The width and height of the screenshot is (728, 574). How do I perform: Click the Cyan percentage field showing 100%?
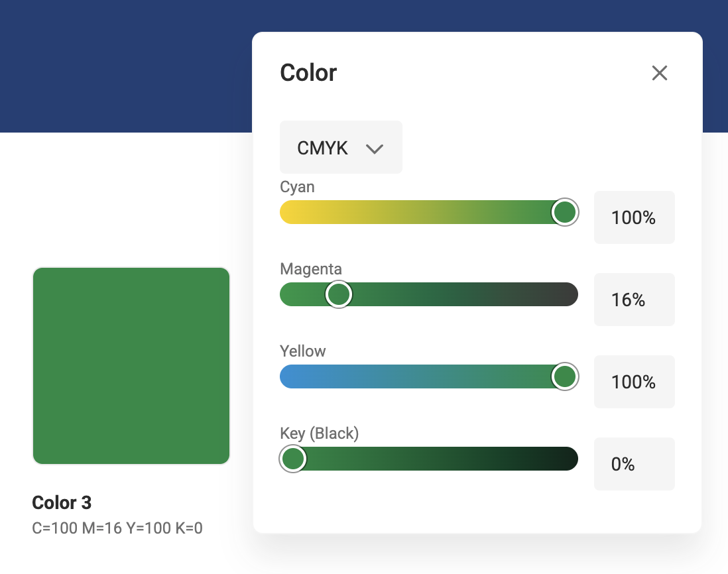coord(634,217)
